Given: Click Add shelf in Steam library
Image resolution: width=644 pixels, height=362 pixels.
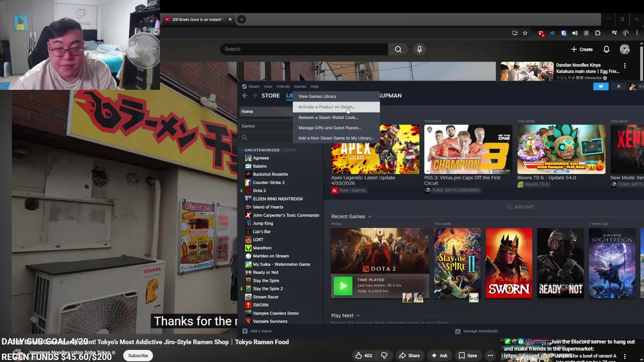Looking at the screenshot, I should (x=520, y=207).
